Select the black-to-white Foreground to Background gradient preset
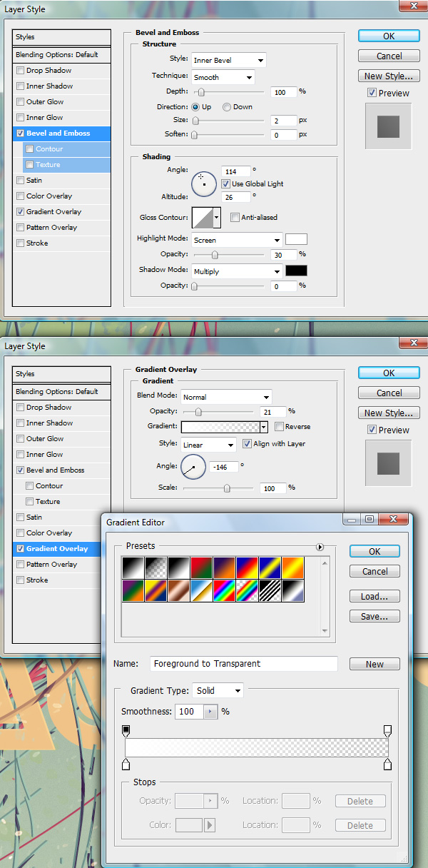The width and height of the screenshot is (428, 868). 133,568
